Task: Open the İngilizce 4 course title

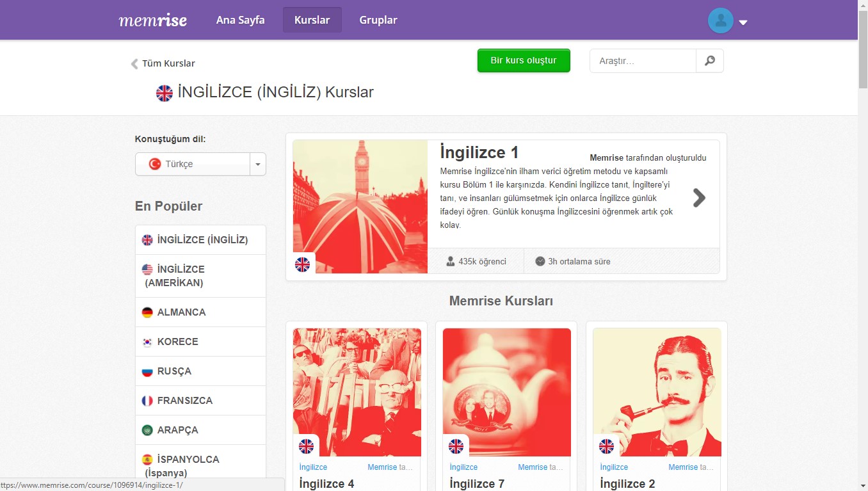Action: click(326, 484)
